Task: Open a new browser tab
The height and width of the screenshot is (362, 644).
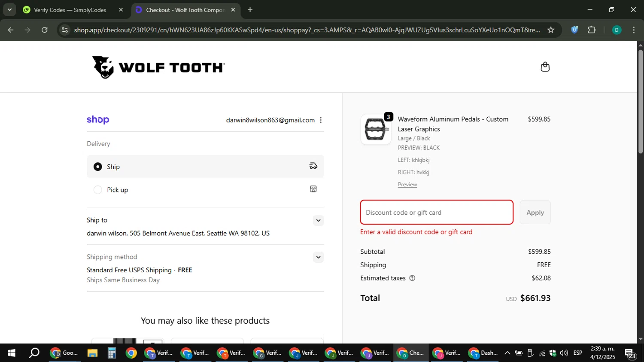Action: (250, 9)
